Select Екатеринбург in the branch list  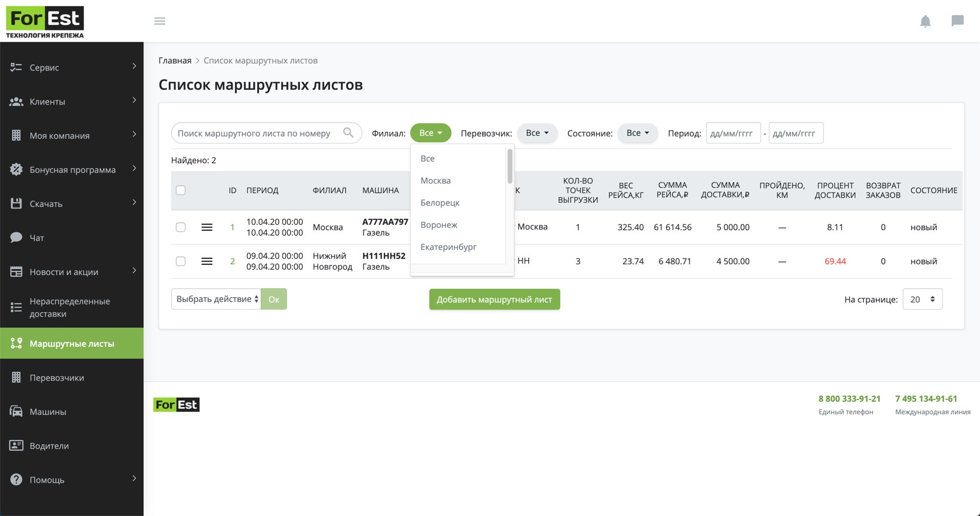[458, 247]
